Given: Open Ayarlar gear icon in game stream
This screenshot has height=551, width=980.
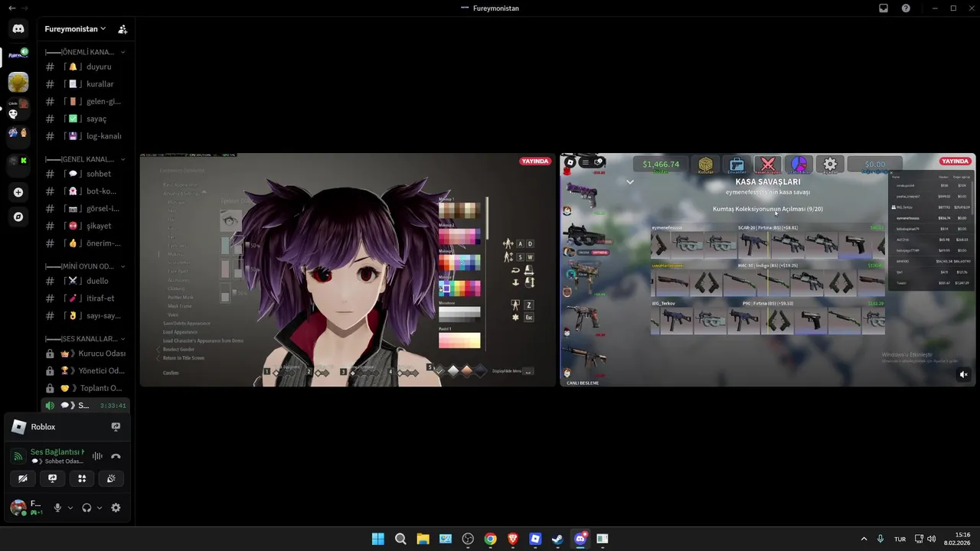Looking at the screenshot, I should tap(830, 165).
